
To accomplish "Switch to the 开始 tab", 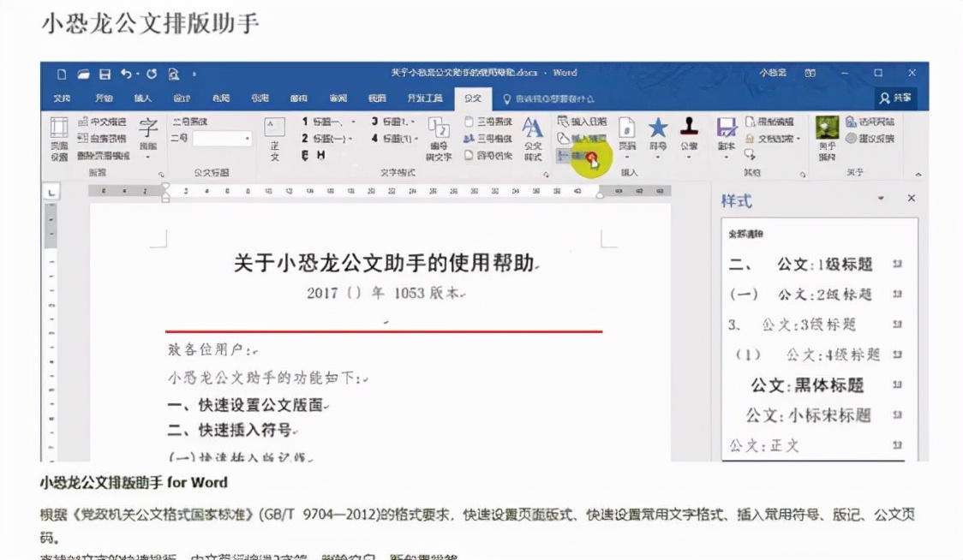I will click(x=104, y=98).
